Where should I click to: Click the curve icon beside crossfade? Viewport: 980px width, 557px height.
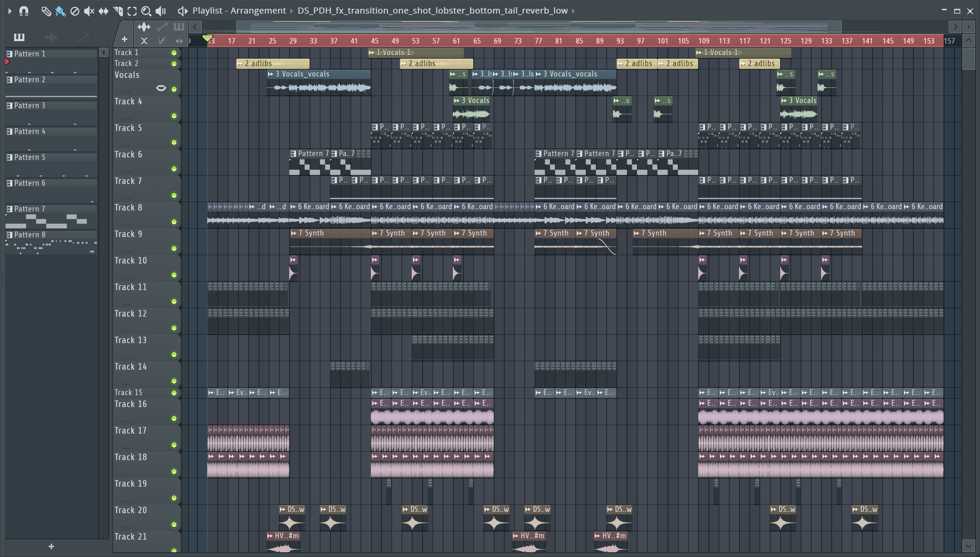point(162,40)
